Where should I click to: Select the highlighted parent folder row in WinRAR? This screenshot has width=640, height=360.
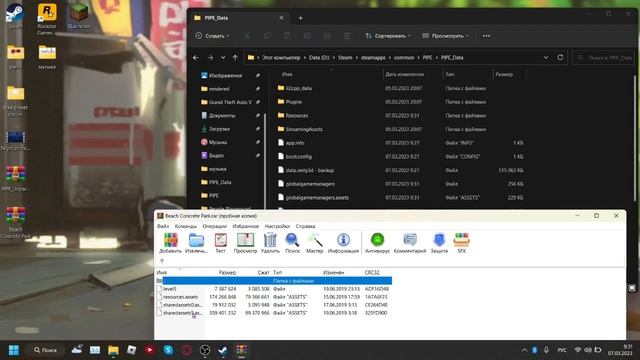(x=273, y=281)
